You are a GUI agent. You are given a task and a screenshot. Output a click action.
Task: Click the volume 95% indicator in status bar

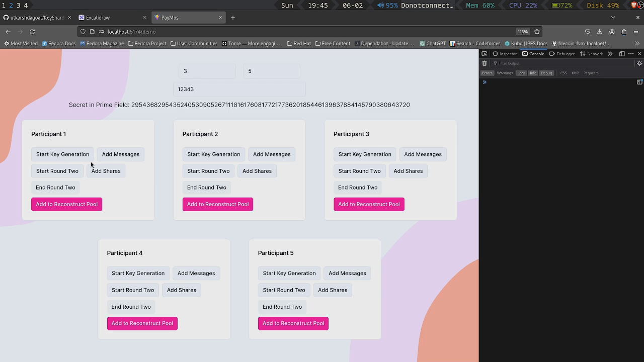tap(387, 5)
